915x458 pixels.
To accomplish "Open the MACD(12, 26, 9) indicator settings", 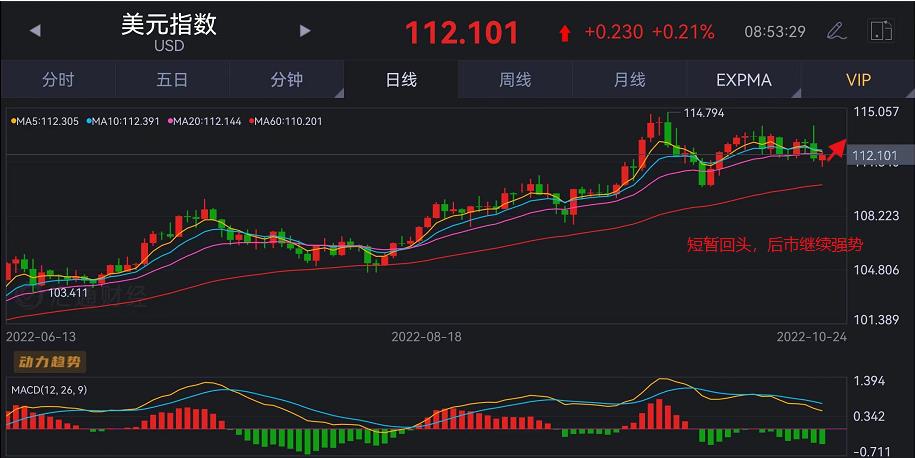I will (49, 389).
